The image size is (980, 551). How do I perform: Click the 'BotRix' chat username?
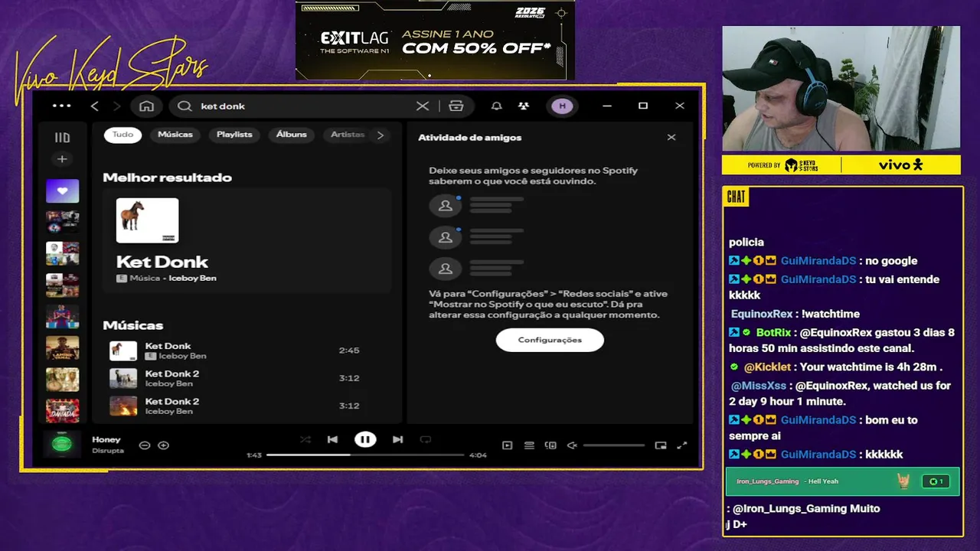click(773, 333)
